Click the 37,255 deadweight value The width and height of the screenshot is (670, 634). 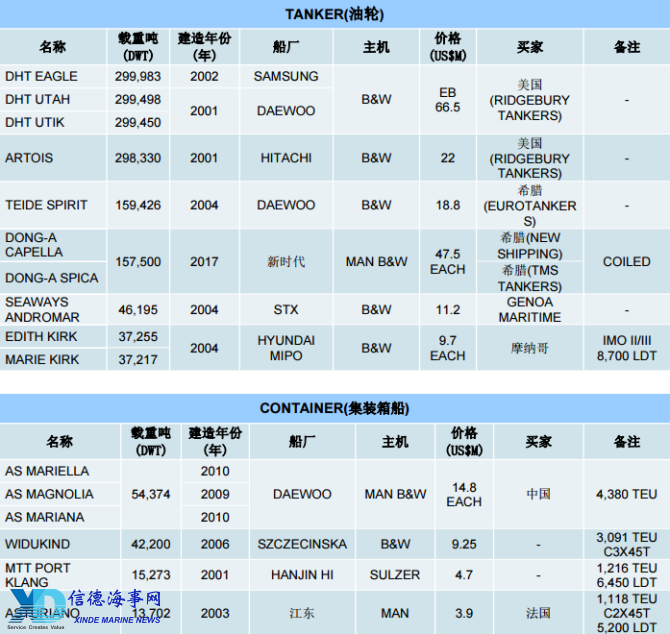138,337
